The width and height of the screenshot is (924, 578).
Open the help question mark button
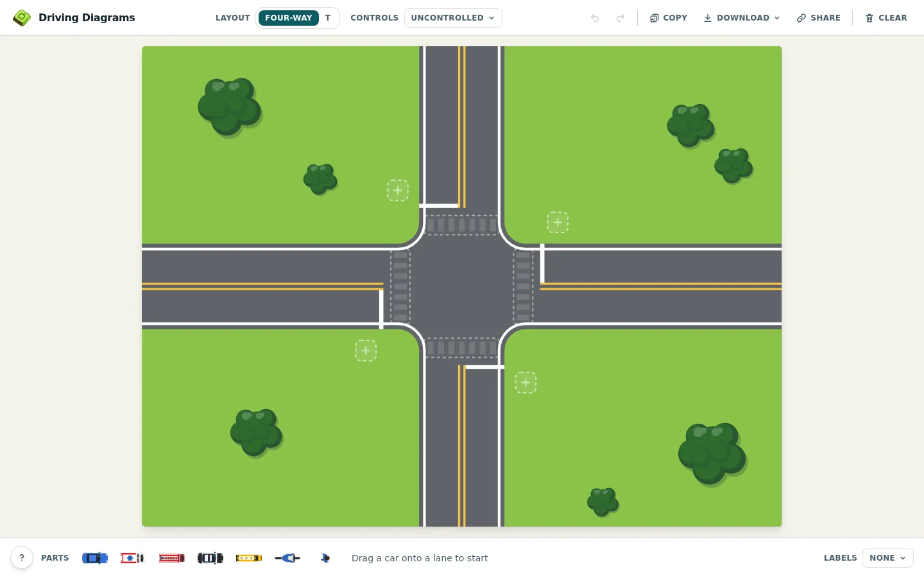pos(22,557)
